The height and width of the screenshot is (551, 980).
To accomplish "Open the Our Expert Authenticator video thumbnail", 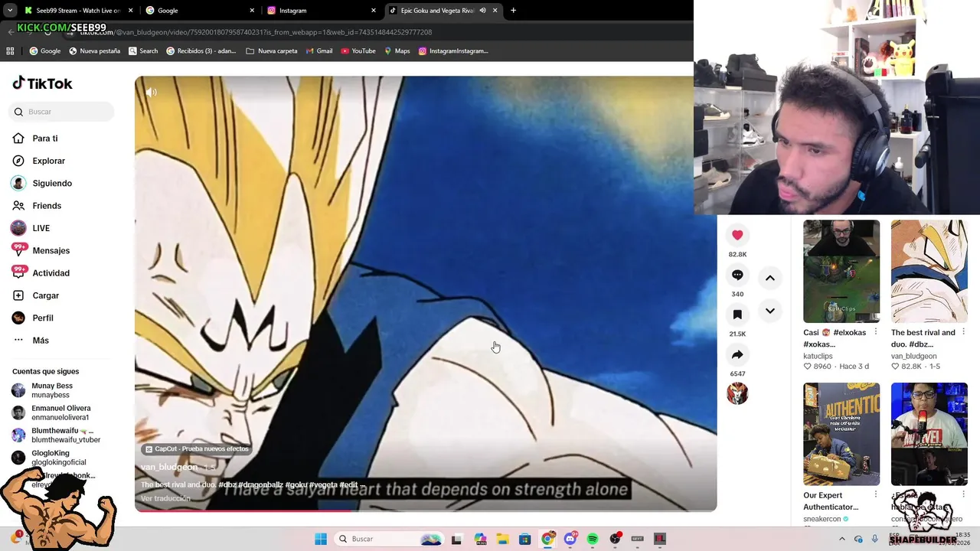I will point(841,434).
